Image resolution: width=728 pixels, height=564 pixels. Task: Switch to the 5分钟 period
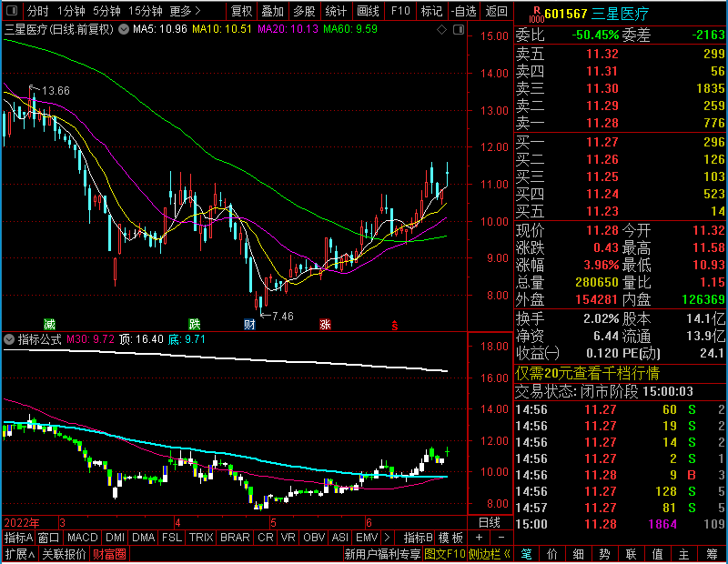[x=106, y=11]
